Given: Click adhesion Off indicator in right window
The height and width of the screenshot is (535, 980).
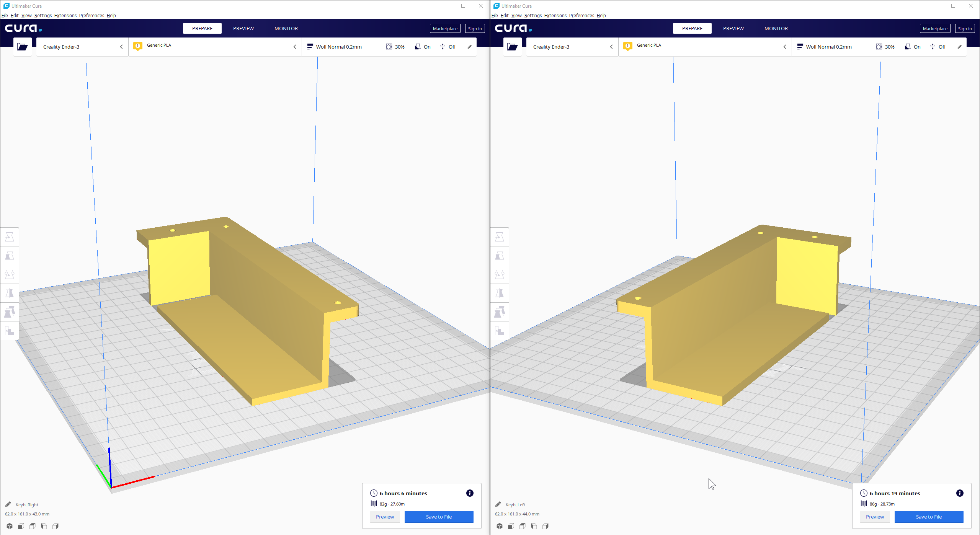Looking at the screenshot, I should click(x=938, y=47).
